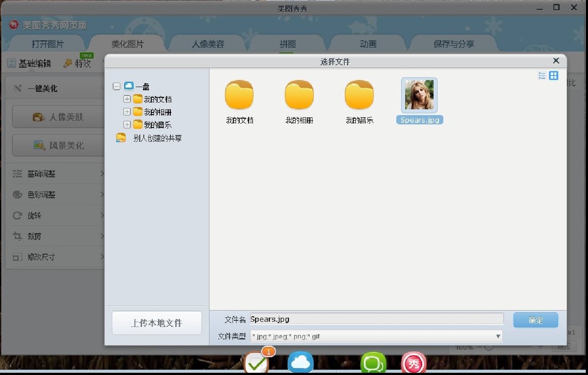Screen dimensions: 588x375
Task: Select 别人创建的共享 in the tree
Action: coord(149,138)
